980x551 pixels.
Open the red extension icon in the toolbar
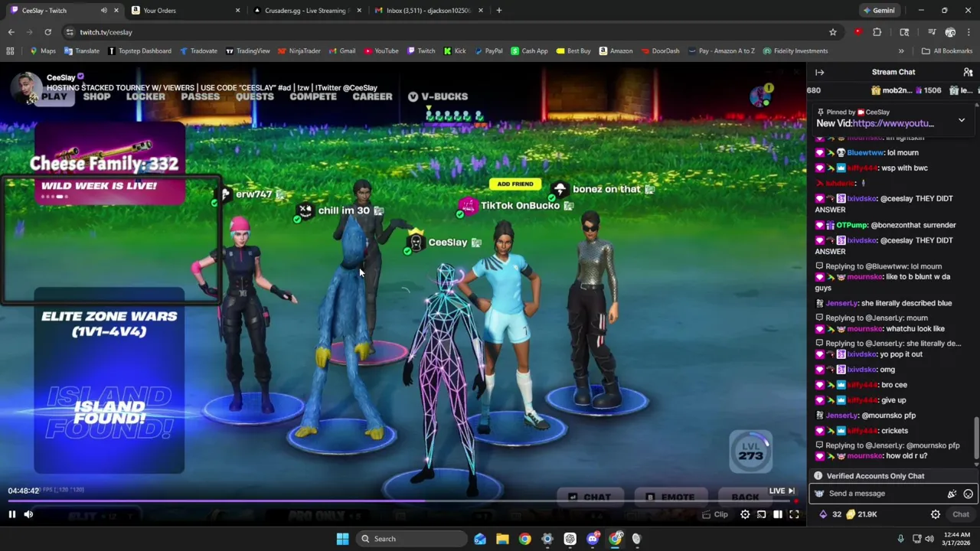point(858,32)
